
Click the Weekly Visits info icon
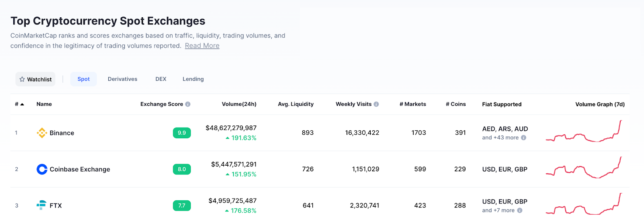[376, 104]
